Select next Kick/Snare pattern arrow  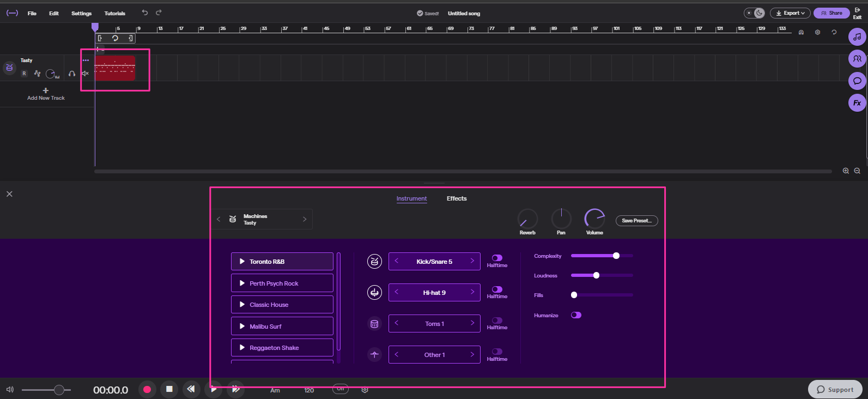click(472, 261)
